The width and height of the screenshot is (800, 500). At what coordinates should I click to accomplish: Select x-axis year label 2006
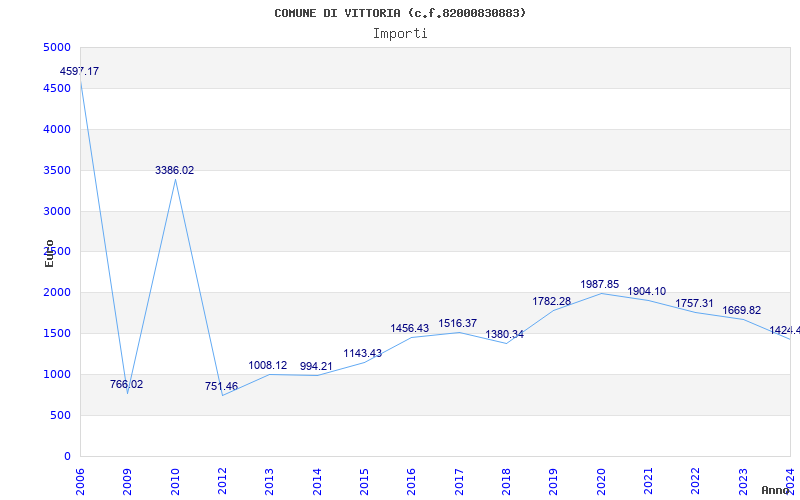[x=80, y=481]
